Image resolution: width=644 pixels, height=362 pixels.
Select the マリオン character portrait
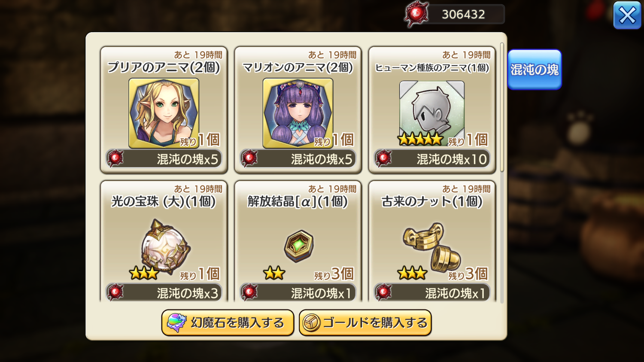pyautogui.click(x=298, y=113)
